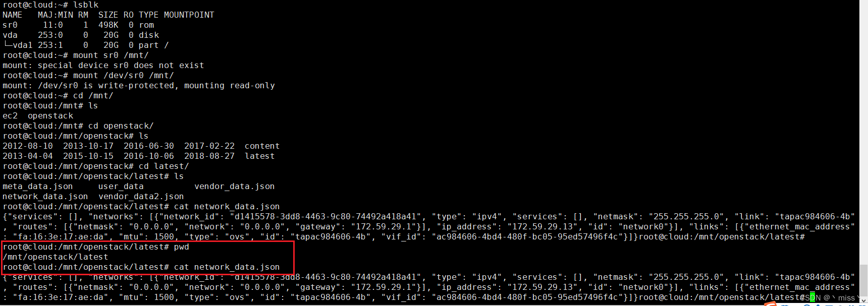
Task: Click the 2018-08-27 directory entry
Action: [209, 156]
